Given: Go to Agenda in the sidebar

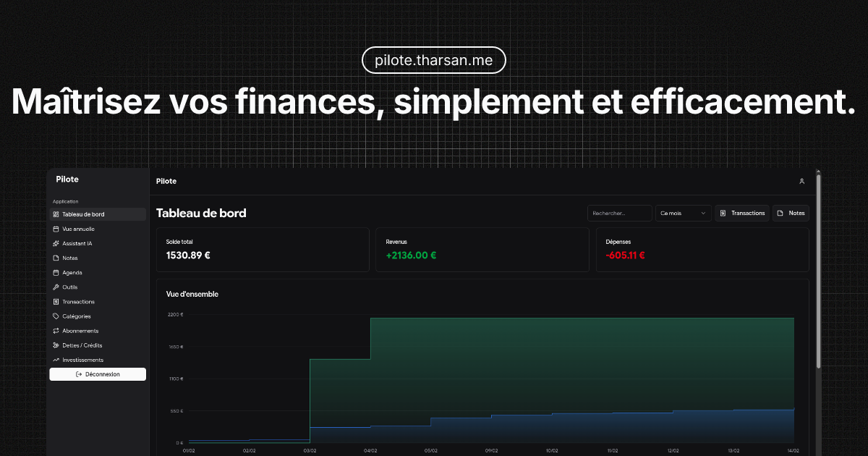Looking at the screenshot, I should click(72, 273).
